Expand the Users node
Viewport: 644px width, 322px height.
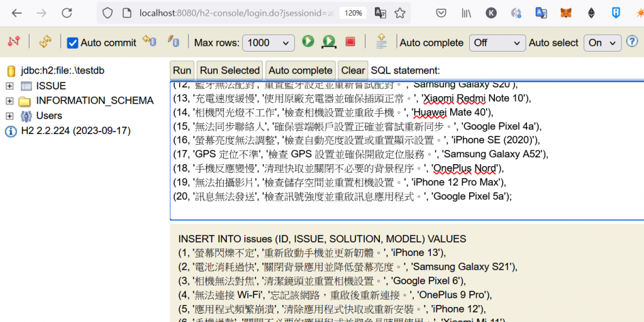point(9,116)
